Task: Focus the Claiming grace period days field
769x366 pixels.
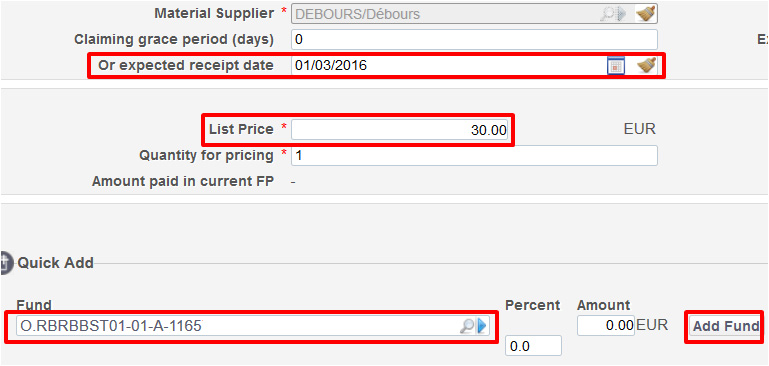Action: pos(474,40)
